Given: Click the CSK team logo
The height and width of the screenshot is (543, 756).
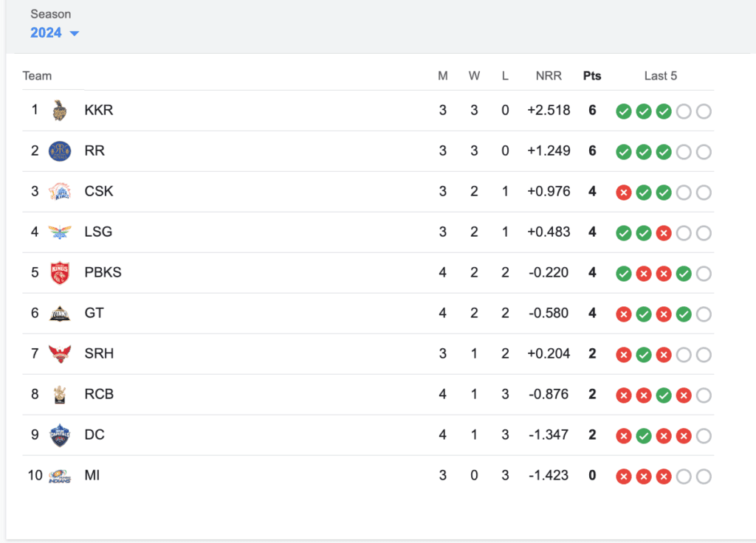Looking at the screenshot, I should (58, 191).
